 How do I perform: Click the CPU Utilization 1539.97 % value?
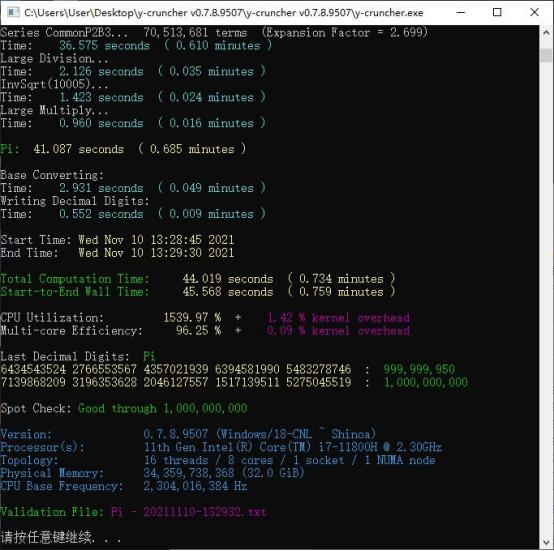(x=192, y=318)
